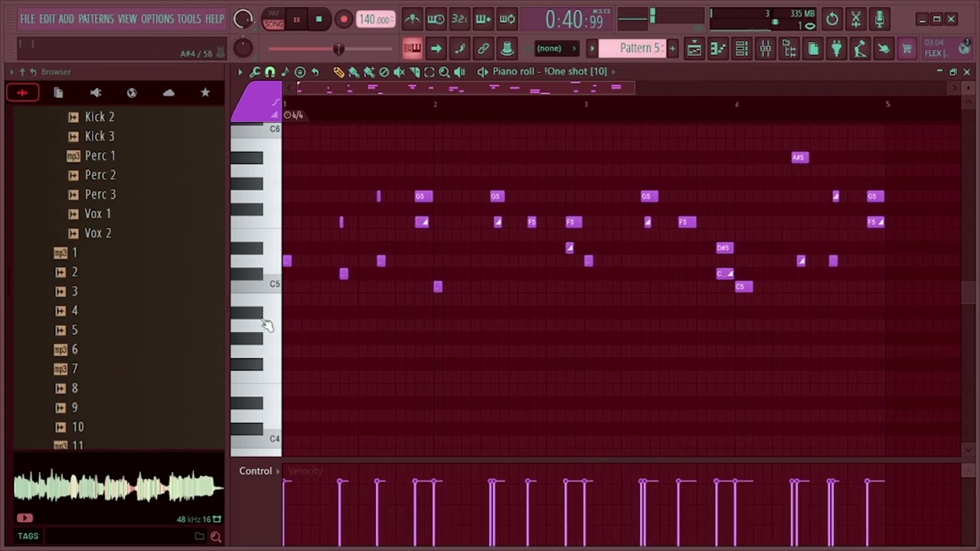Switch to SONG mode
980x551 pixels.
pos(273,24)
